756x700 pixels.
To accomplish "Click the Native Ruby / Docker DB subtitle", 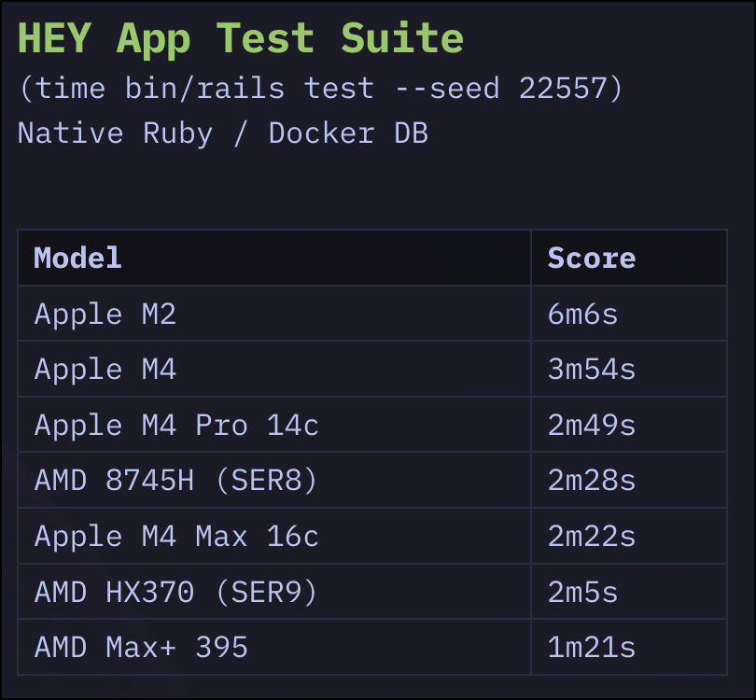I will pyautogui.click(x=223, y=133).
